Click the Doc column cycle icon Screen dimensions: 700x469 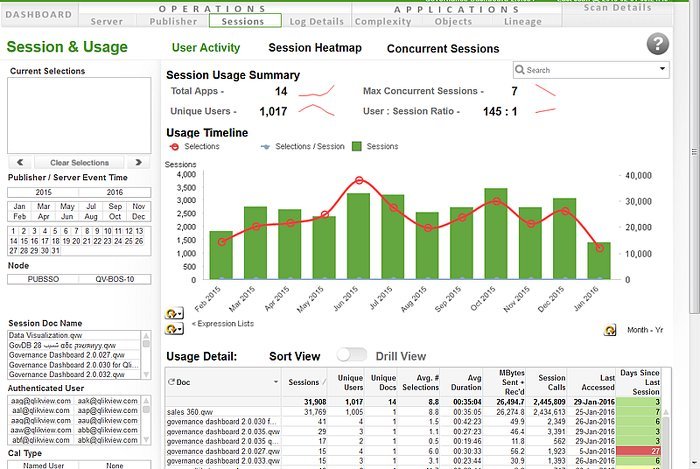coord(171,382)
